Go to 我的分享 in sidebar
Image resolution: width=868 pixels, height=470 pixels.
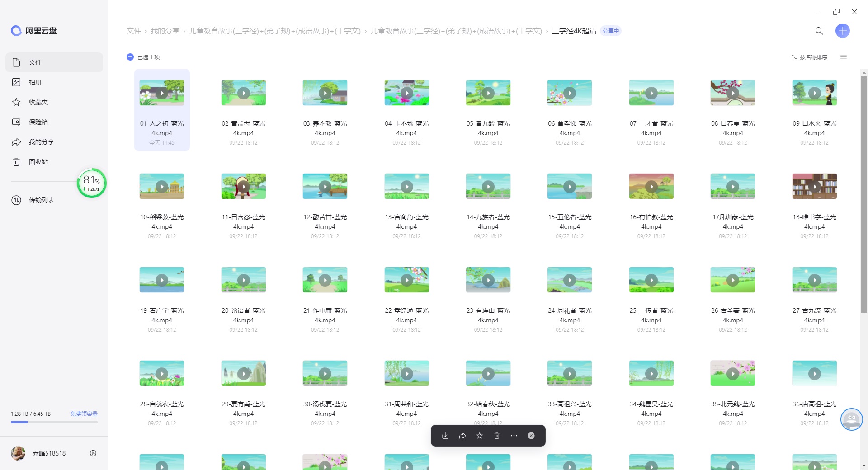(x=54, y=142)
